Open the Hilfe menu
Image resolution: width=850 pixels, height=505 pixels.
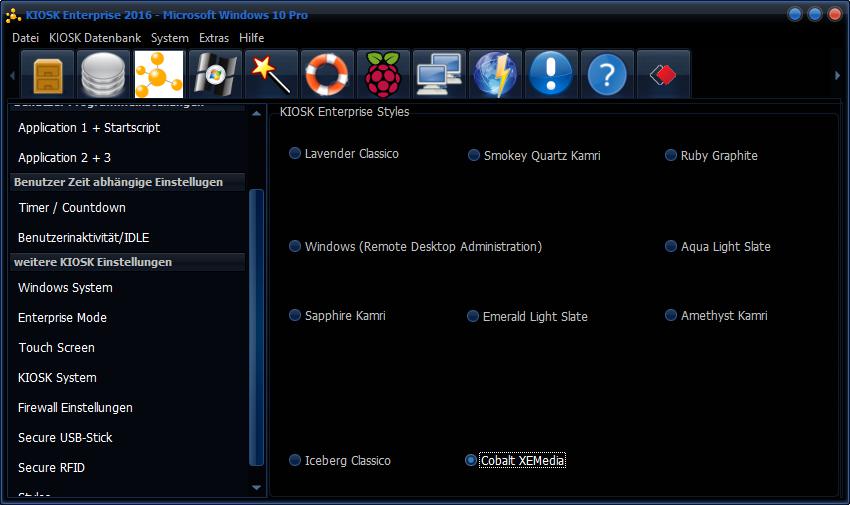click(x=252, y=38)
